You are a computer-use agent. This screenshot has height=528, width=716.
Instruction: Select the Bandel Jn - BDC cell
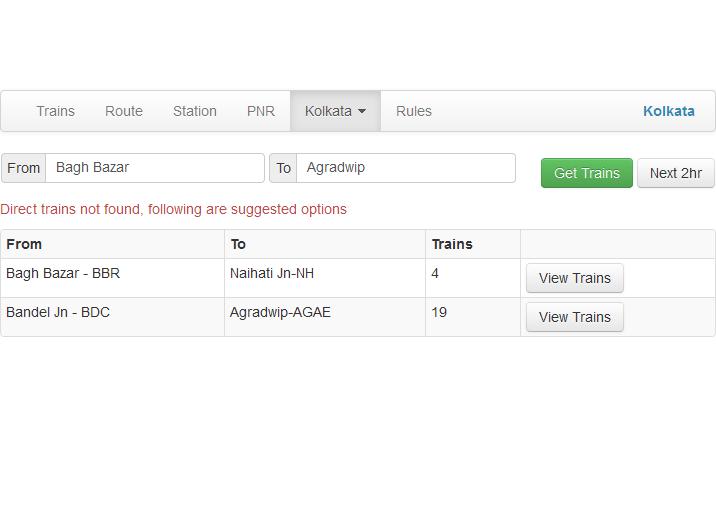(58, 312)
